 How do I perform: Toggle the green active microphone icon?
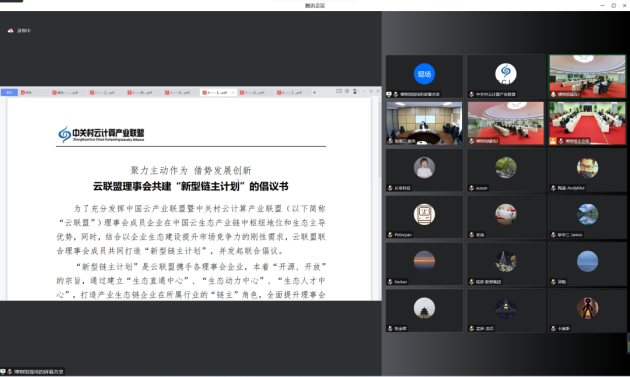pyautogui.click(x=553, y=94)
